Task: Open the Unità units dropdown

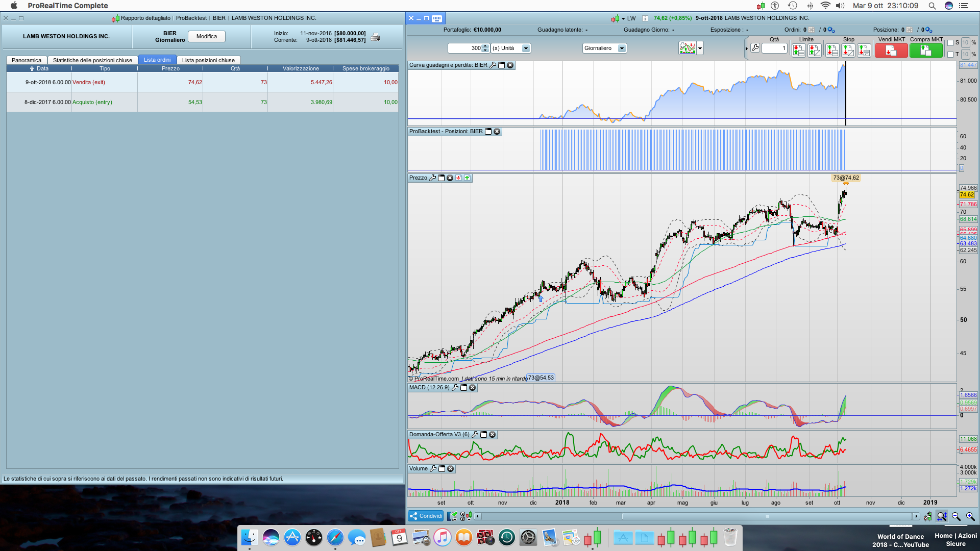Action: click(x=526, y=48)
